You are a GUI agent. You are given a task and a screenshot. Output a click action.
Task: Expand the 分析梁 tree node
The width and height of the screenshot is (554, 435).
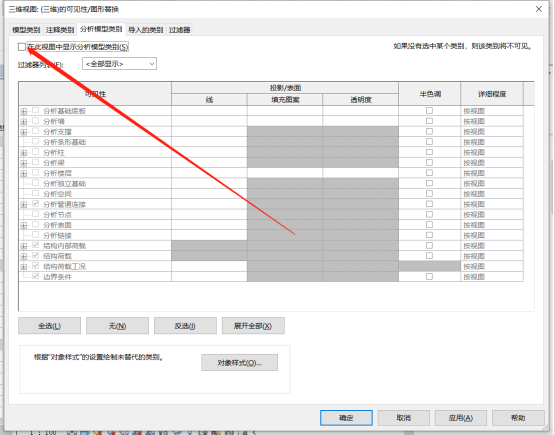tap(24, 163)
